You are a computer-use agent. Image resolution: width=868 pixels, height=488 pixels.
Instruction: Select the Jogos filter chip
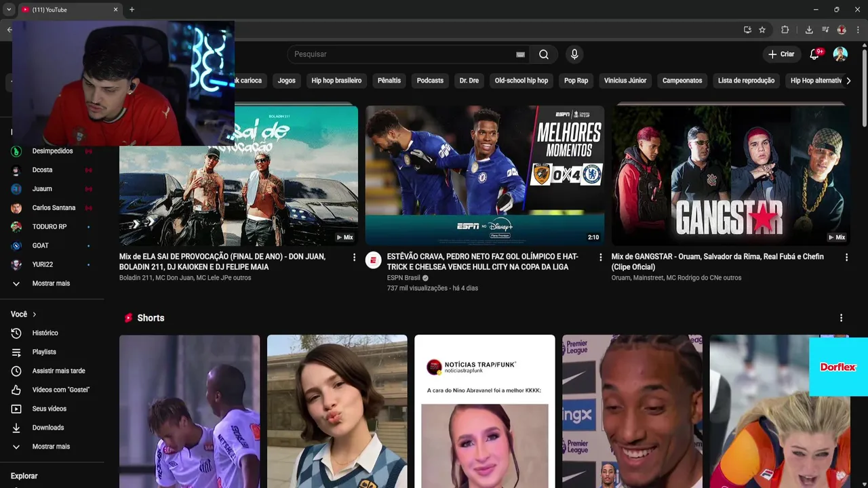287,81
